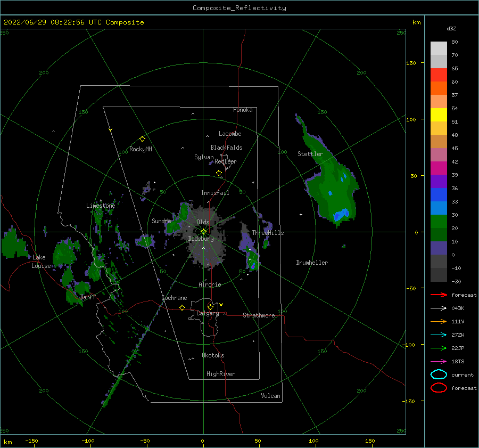Click the Innisfail city label
The width and height of the screenshot is (479, 448).
(215, 193)
